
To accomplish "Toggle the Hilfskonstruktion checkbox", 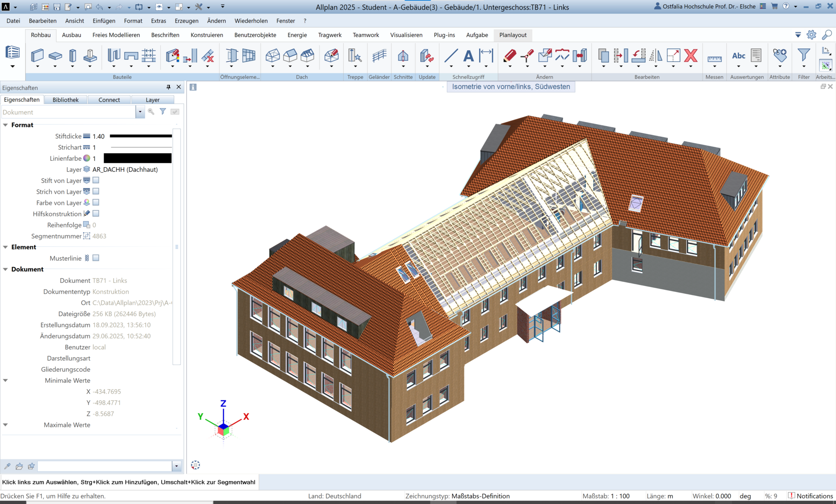I will click(96, 214).
